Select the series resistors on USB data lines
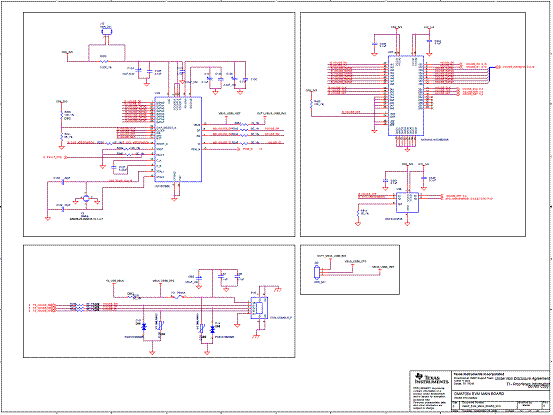 point(80,307)
